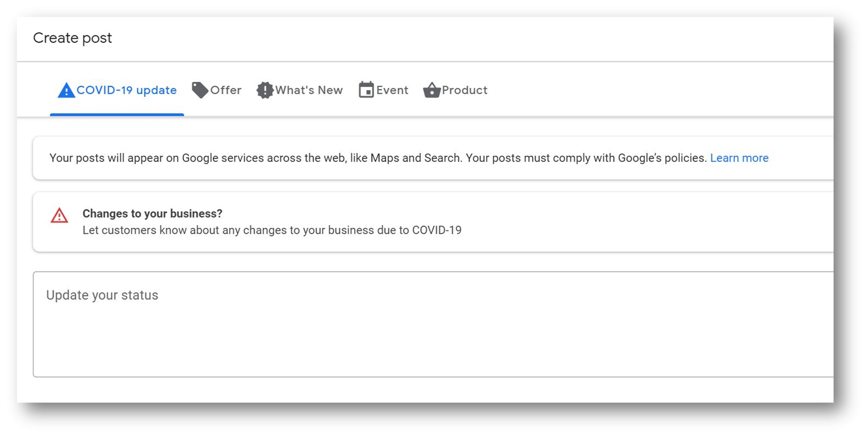Click the red warning icon beside Changes to your business
This screenshot has height=437, width=868.
pos(59,215)
